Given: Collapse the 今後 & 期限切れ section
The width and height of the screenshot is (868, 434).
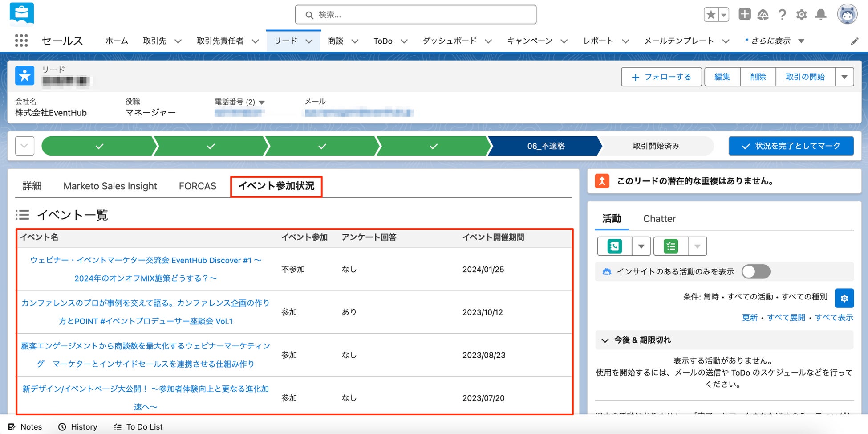Looking at the screenshot, I should (x=605, y=340).
